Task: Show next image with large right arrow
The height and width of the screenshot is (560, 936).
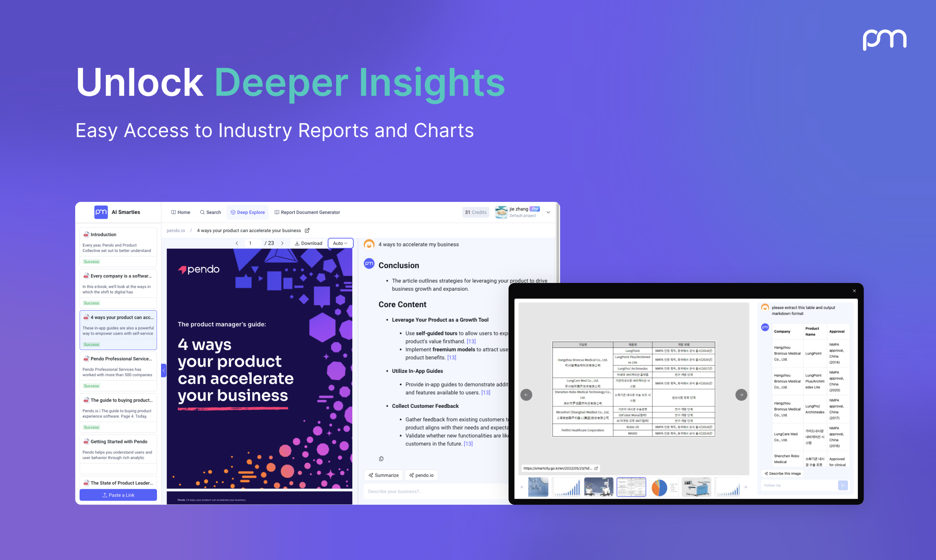Action: (741, 395)
